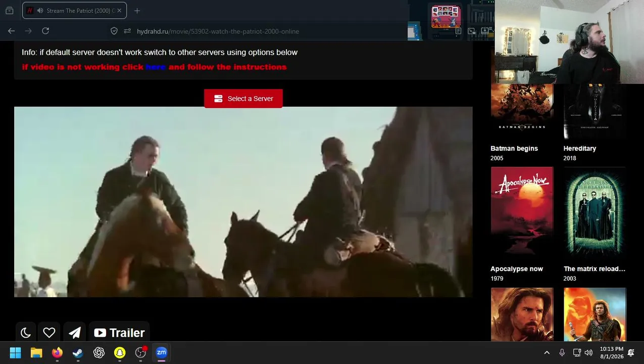The image size is (644, 364).
Task: Open the Windows Start menu
Action: (x=16, y=353)
